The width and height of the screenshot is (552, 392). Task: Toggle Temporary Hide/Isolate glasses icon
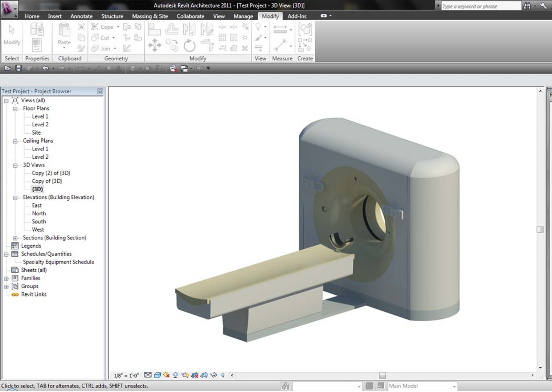[213, 375]
